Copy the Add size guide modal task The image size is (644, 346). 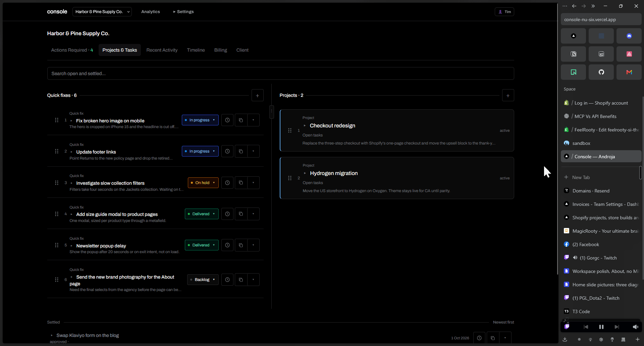click(241, 214)
